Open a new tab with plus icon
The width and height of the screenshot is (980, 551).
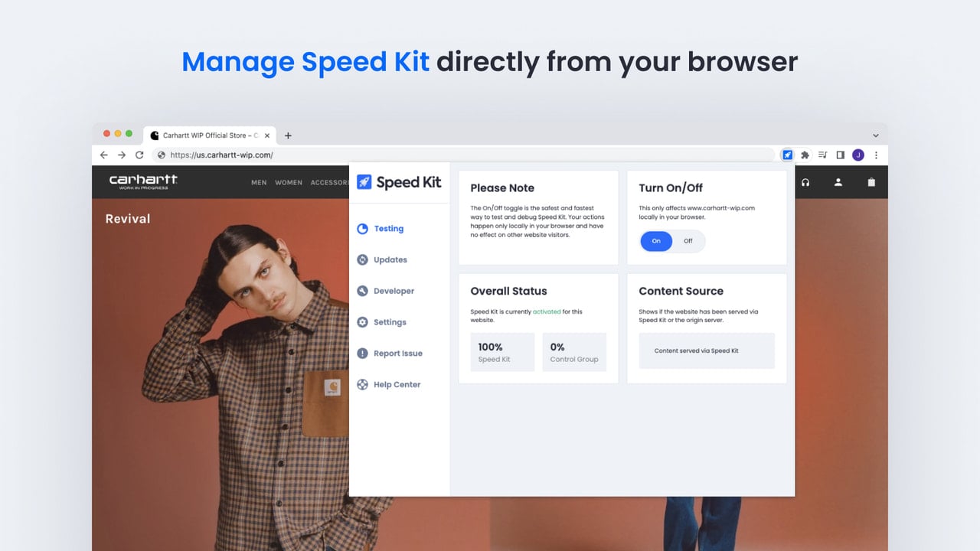(x=288, y=135)
